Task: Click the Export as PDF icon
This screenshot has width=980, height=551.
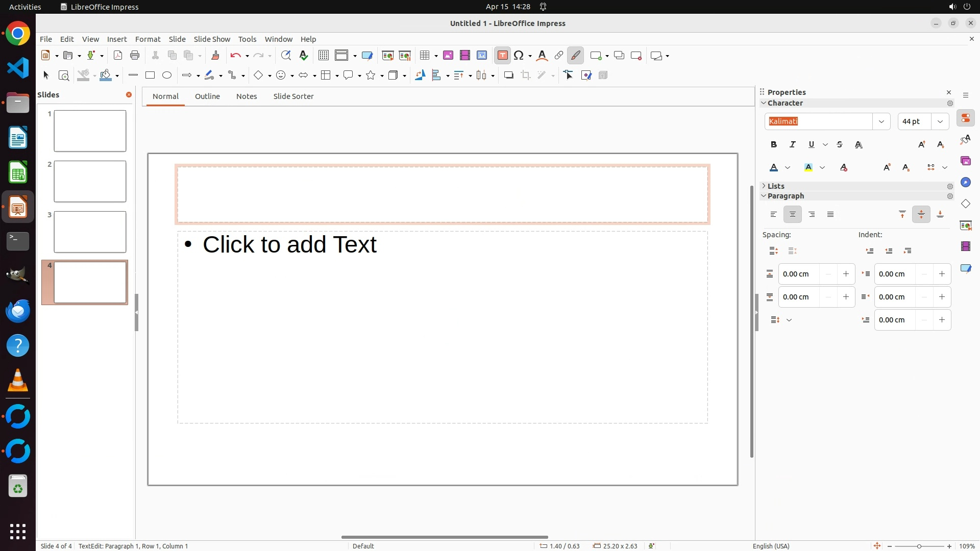Action: pos(118,56)
